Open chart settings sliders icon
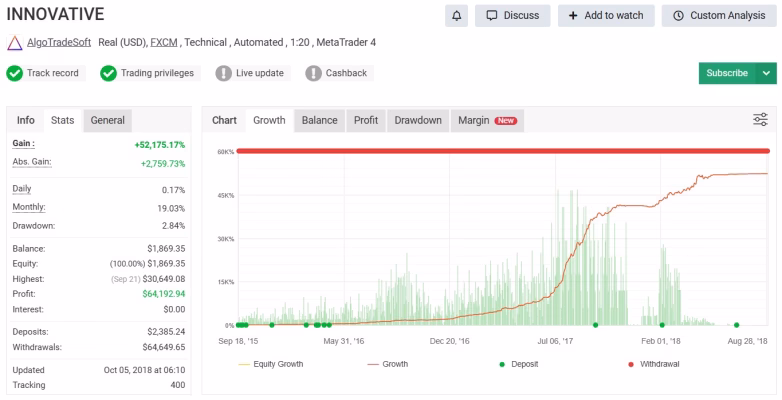This screenshot has height=400, width=782. click(760, 120)
